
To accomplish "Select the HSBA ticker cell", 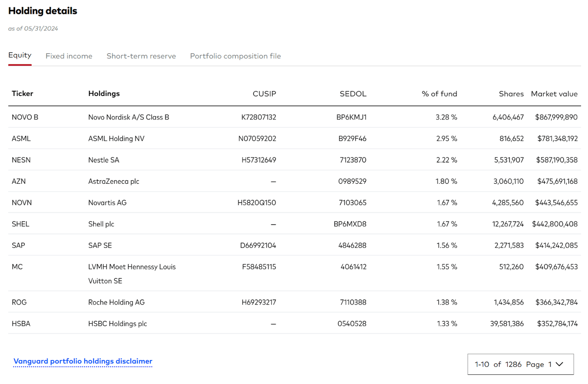I will click(21, 324).
